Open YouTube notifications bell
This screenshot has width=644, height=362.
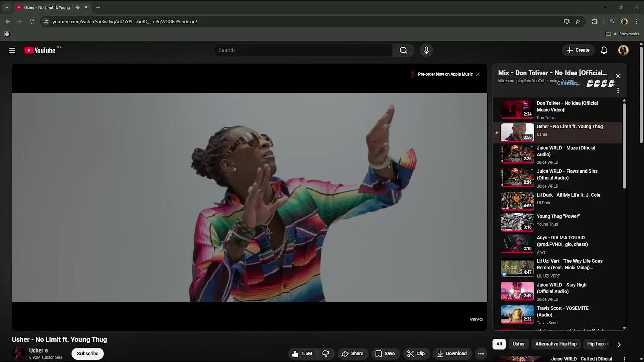coord(604,50)
